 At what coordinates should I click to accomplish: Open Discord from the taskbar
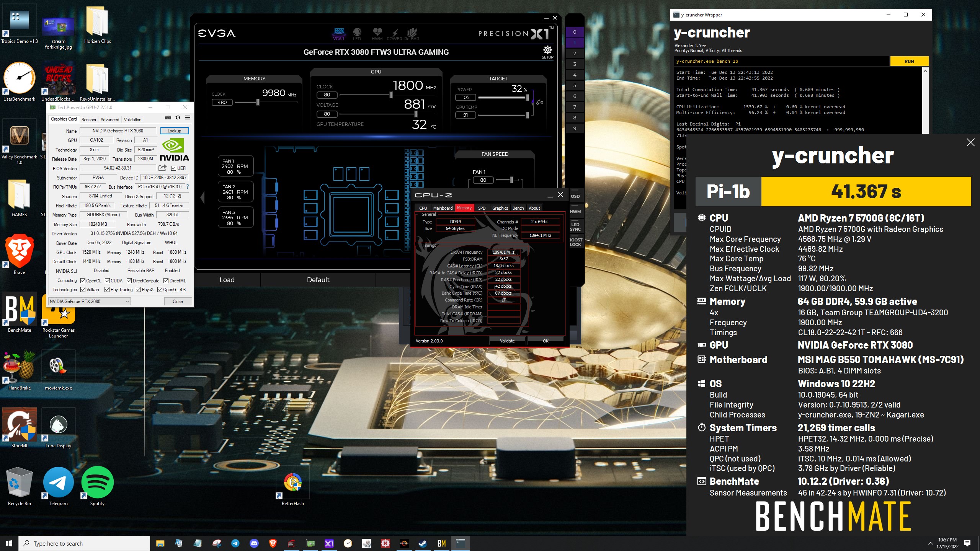tap(254, 543)
